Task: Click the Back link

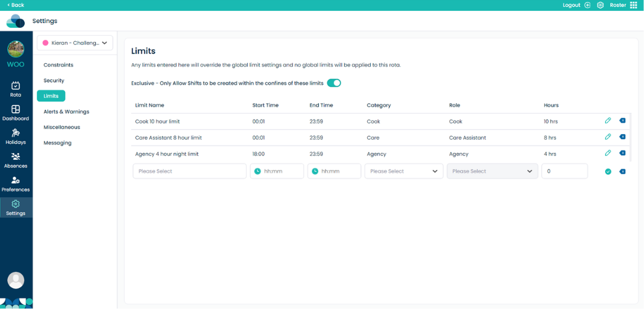Action: pos(16,5)
